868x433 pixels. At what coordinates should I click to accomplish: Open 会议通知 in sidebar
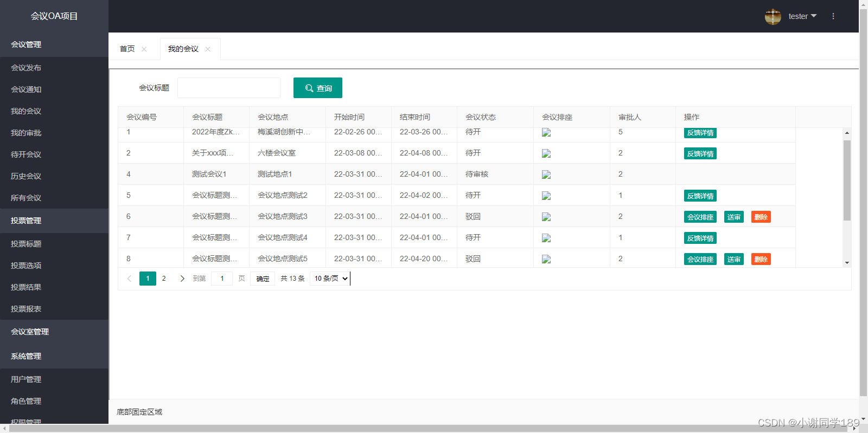coord(54,89)
